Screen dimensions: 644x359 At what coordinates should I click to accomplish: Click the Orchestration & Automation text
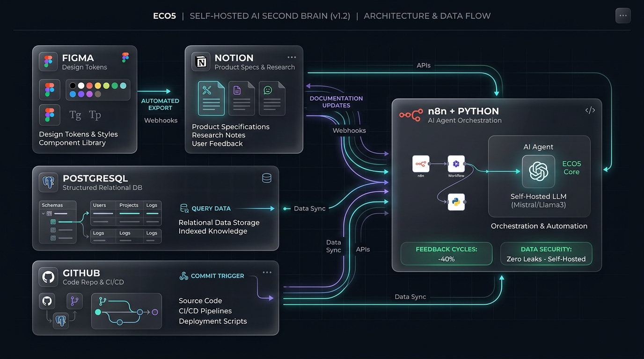click(539, 226)
